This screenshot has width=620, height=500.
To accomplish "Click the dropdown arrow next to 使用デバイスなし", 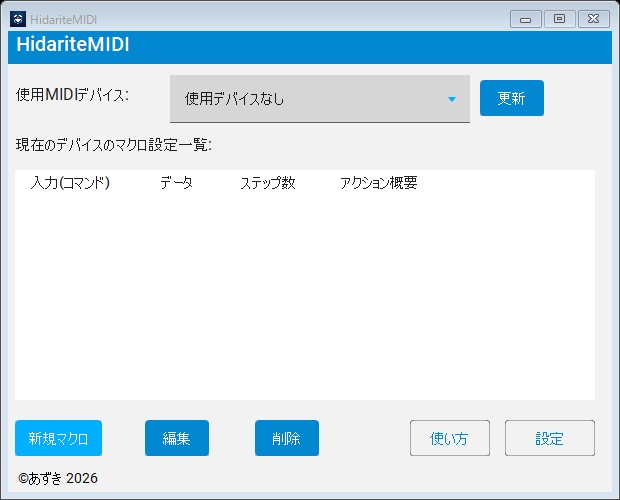I will tap(452, 99).
